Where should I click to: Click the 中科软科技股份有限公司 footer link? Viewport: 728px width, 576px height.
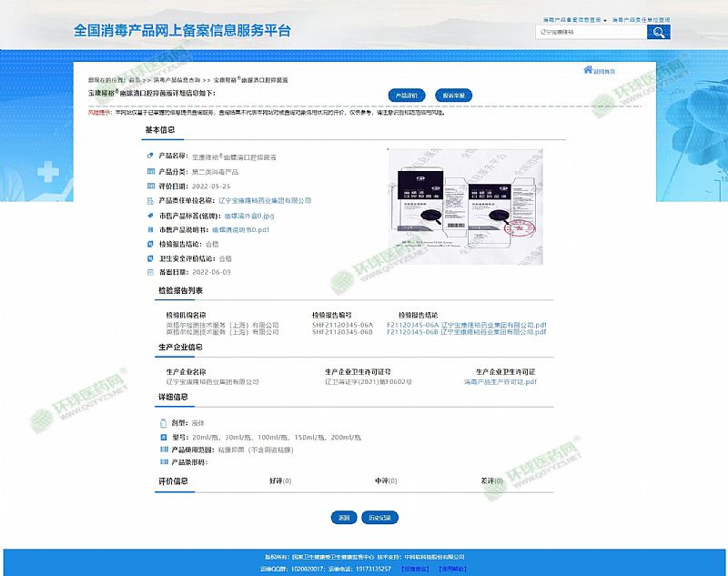click(x=434, y=557)
